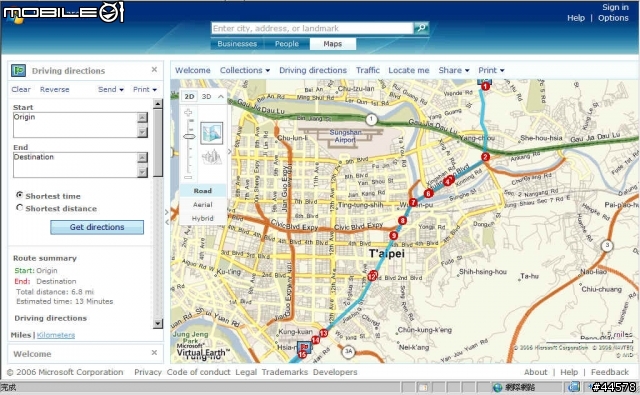Screen dimensions: 640x395
Task: Click the Clear link
Action: point(21,89)
